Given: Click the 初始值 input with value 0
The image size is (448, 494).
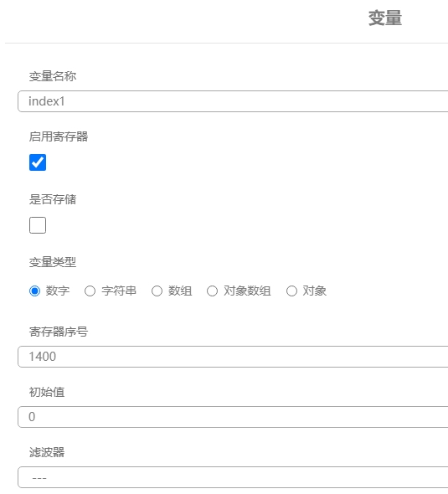Looking at the screenshot, I should (233, 417).
